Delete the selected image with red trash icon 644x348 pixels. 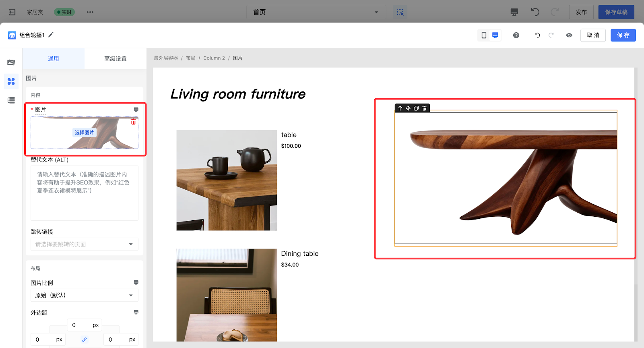pos(133,122)
